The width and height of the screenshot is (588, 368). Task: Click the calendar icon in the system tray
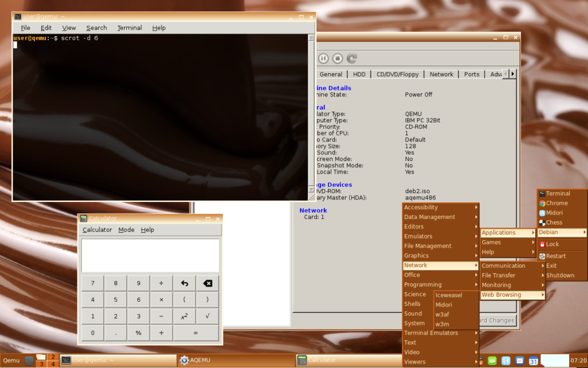533,361
